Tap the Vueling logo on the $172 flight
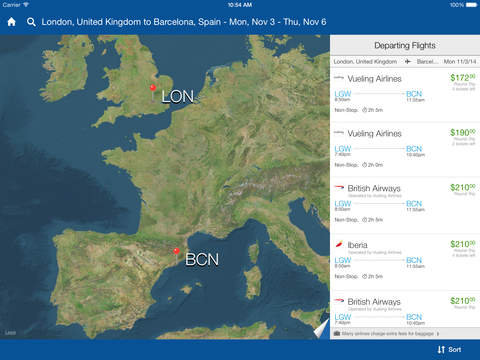Viewport: 480px width, 360px height. pyautogui.click(x=339, y=78)
